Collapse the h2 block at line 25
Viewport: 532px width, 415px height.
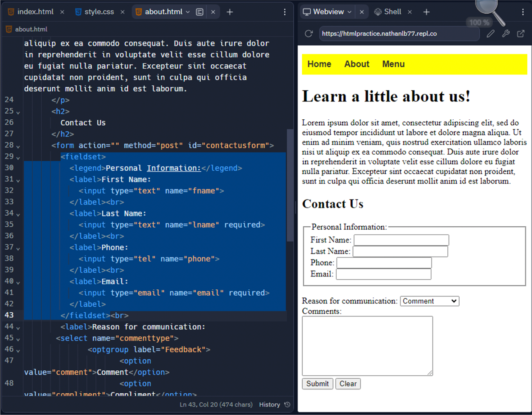coord(18,112)
